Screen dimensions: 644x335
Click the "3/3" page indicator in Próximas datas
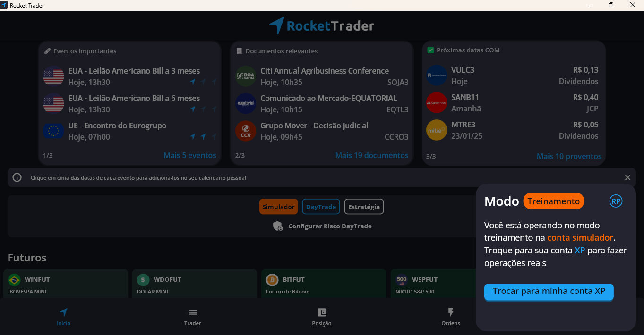point(431,156)
